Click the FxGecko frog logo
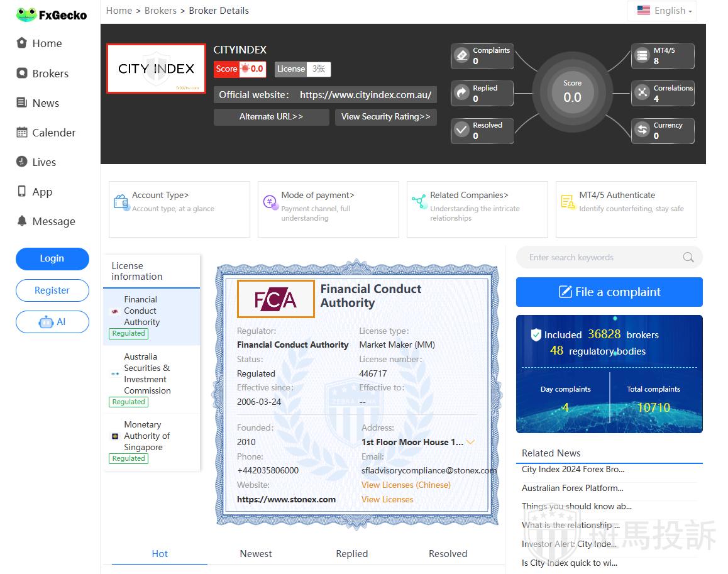Image resolution: width=728 pixels, height=574 pixels. coord(26,14)
